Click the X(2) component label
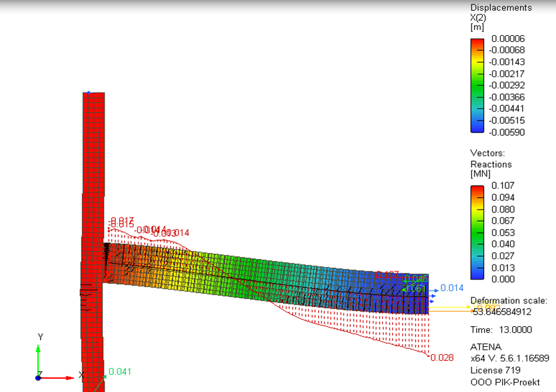556x392 pixels. [x=478, y=17]
